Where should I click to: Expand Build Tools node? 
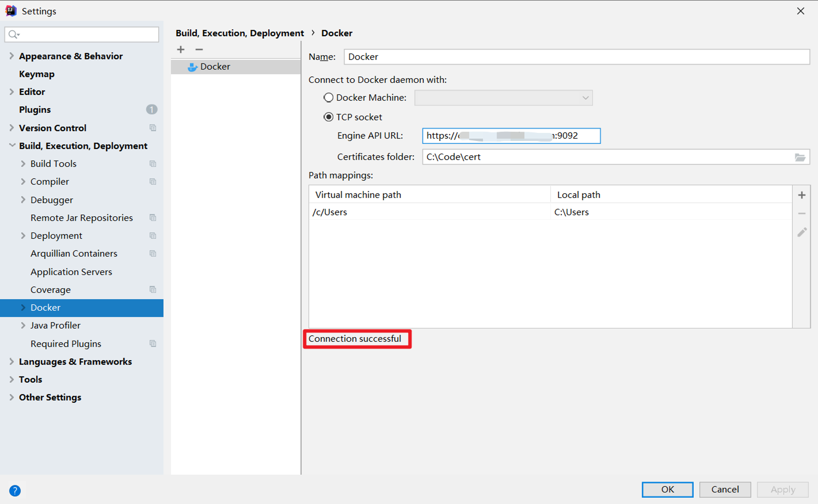point(23,164)
